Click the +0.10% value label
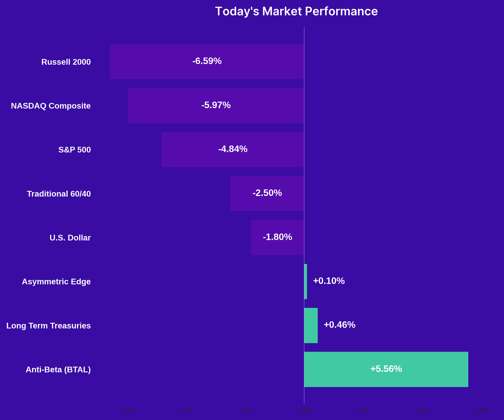 pos(329,281)
